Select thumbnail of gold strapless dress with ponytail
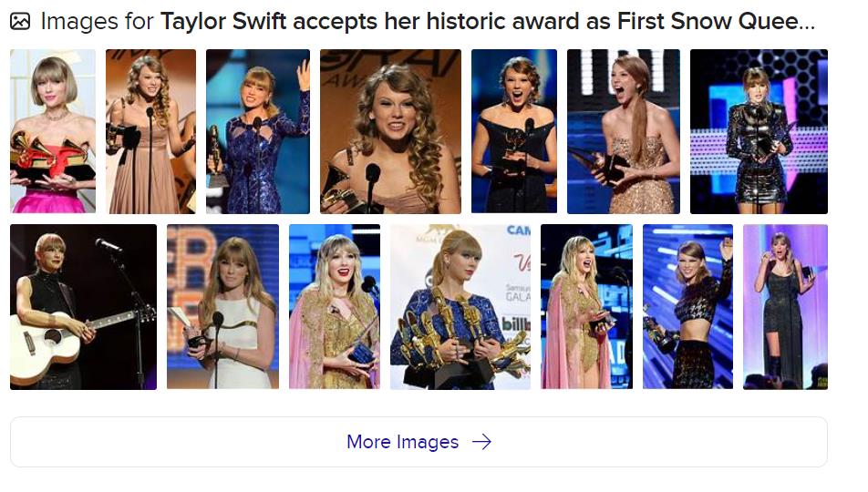The width and height of the screenshot is (868, 492). point(624,131)
